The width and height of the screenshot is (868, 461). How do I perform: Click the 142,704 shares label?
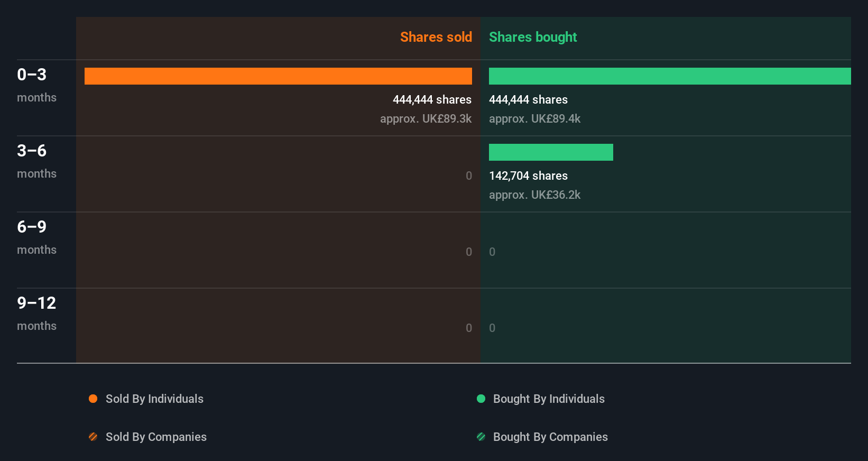pyautogui.click(x=528, y=176)
